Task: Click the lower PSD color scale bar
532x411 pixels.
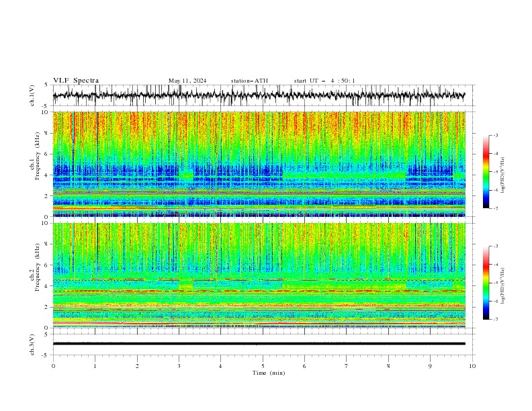Action: (486, 283)
